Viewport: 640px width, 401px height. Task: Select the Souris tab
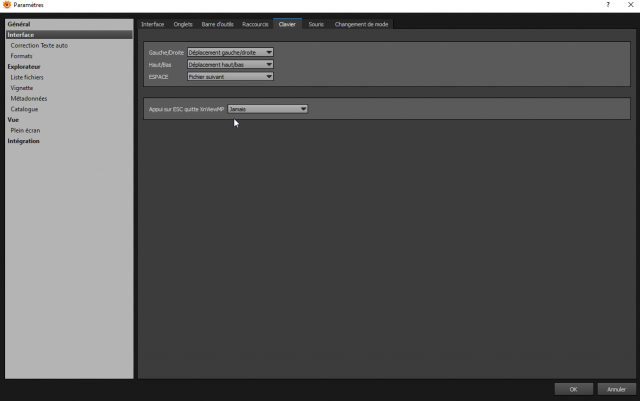pos(316,25)
